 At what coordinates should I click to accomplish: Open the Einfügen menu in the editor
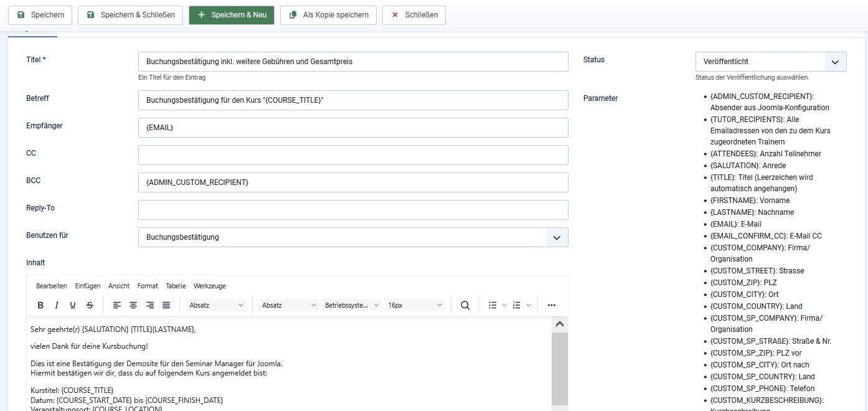pyautogui.click(x=87, y=286)
